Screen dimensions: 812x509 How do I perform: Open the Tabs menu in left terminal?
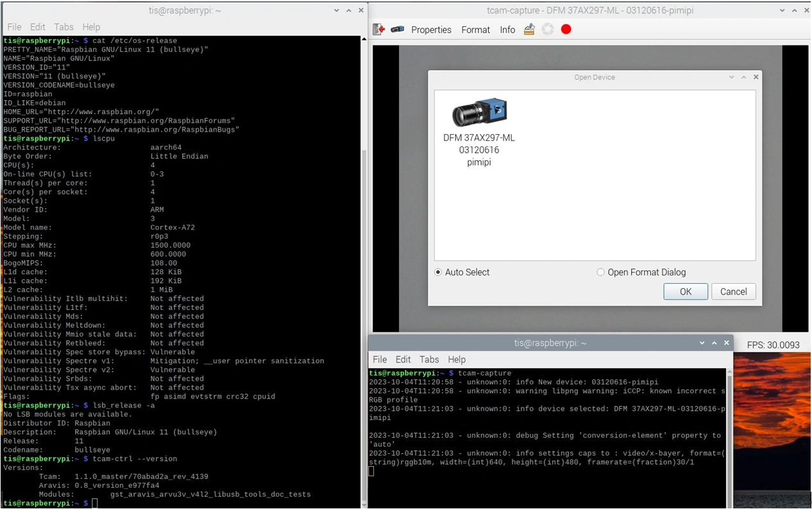[63, 27]
